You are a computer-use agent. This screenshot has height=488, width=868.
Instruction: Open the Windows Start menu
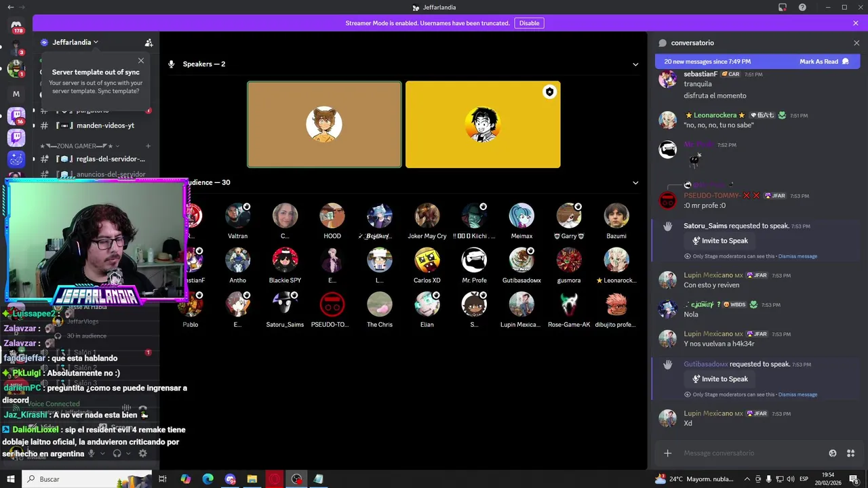click(x=11, y=479)
